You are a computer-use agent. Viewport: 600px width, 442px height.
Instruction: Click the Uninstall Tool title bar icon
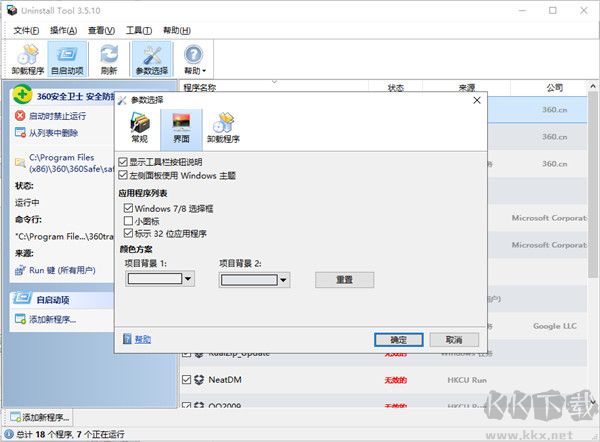click(11, 10)
